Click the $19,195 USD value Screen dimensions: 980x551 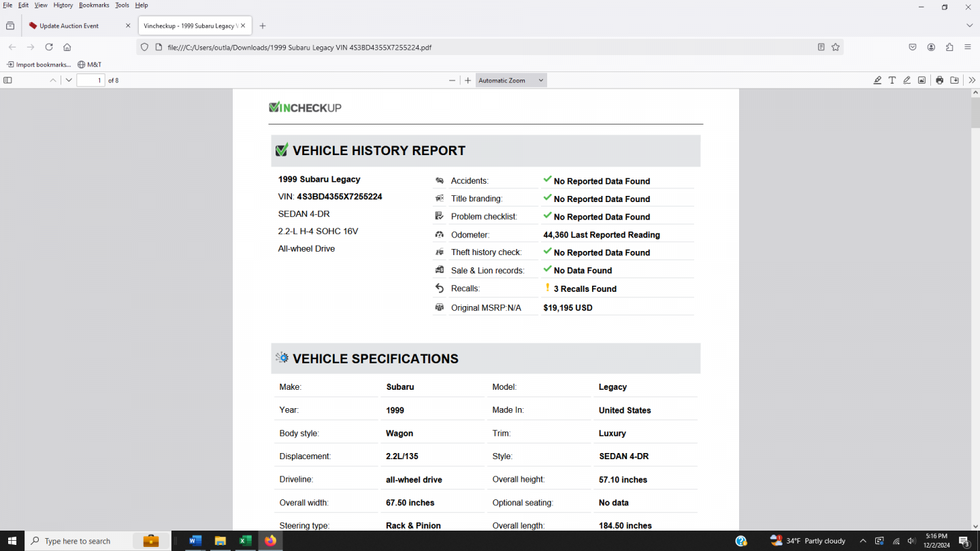tap(568, 307)
